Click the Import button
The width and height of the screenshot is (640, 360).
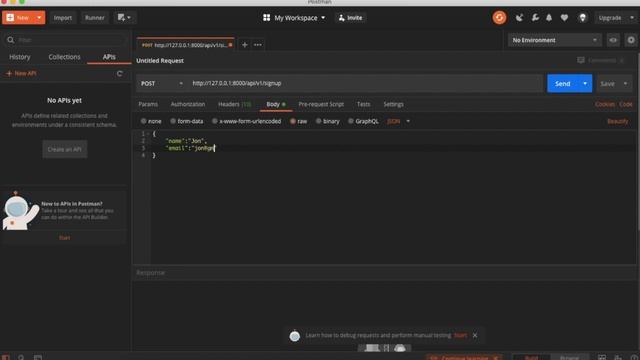[x=63, y=18]
